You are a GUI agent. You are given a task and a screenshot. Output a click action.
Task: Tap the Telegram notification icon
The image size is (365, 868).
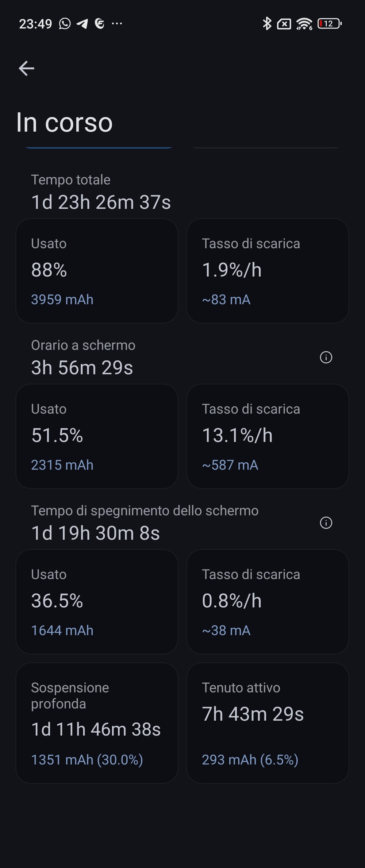point(82,24)
